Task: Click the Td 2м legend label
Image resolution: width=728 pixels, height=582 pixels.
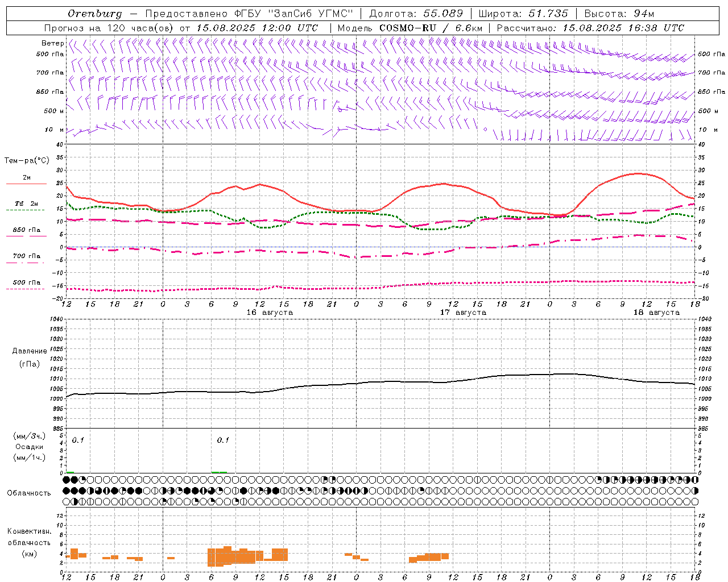Action: [x=26, y=203]
